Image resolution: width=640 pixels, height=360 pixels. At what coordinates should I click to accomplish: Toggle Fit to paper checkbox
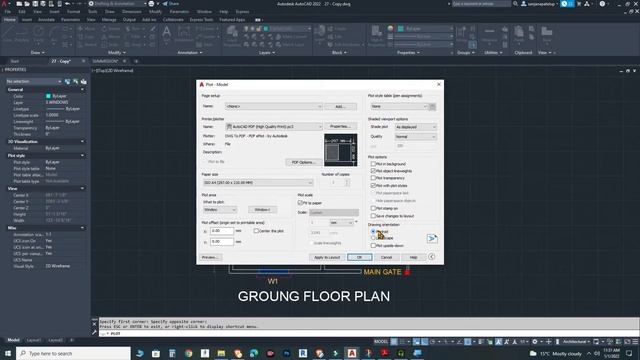click(x=300, y=202)
